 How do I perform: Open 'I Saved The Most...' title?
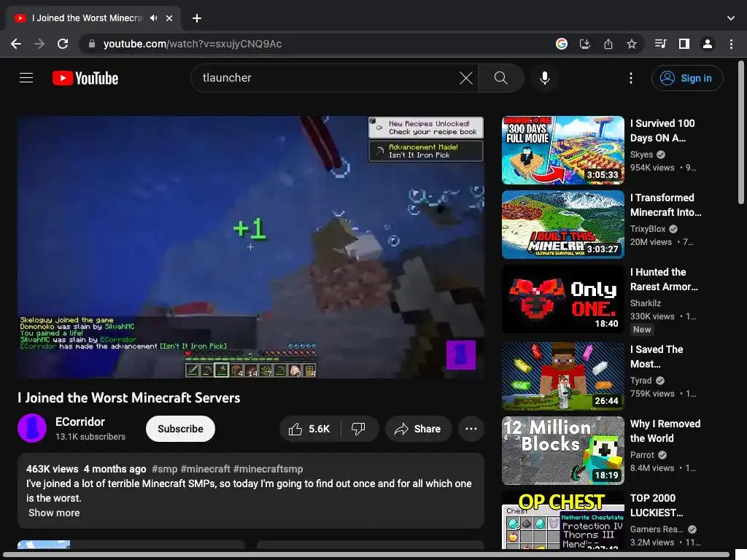click(657, 356)
